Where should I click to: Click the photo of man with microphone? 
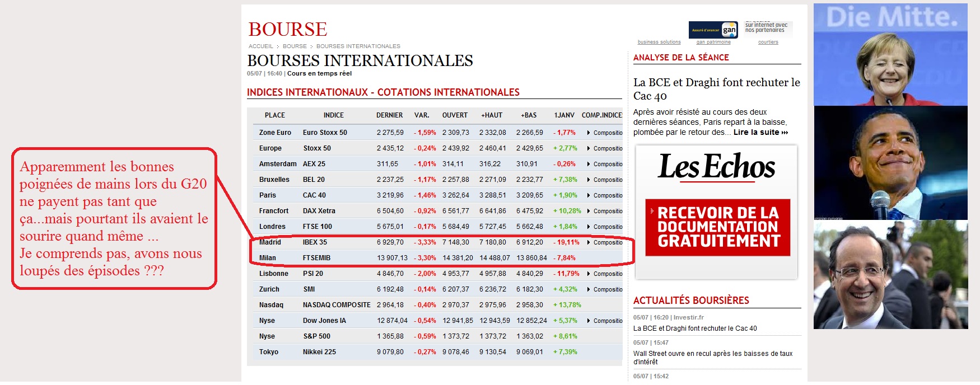tap(890, 163)
